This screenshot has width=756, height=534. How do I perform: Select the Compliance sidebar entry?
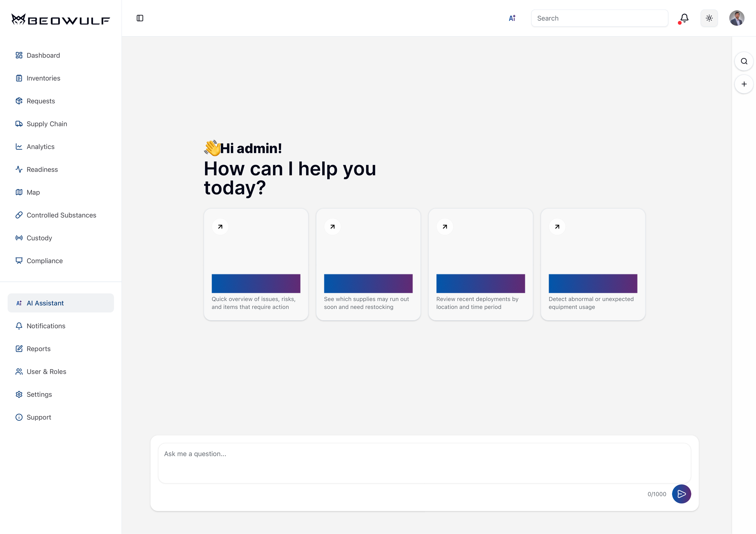[x=45, y=261]
